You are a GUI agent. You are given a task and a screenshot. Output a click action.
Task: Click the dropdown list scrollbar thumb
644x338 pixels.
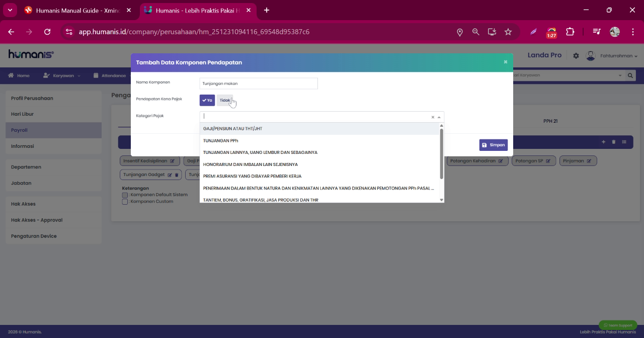click(442, 154)
